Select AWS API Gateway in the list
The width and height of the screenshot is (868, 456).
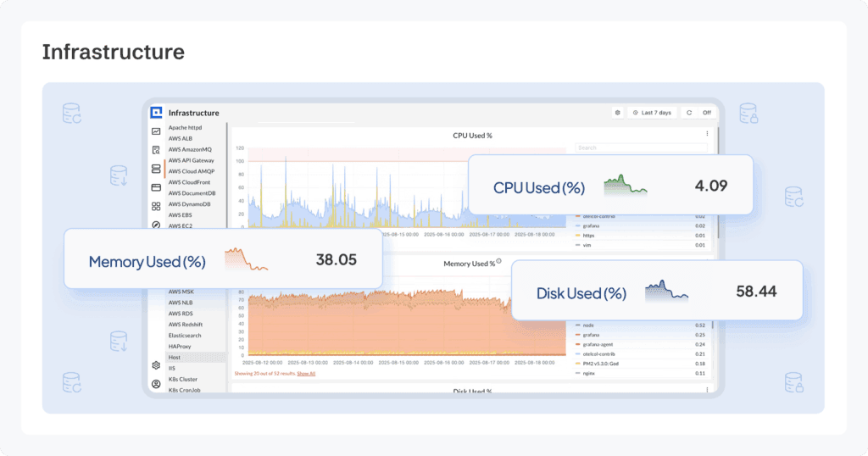191,160
